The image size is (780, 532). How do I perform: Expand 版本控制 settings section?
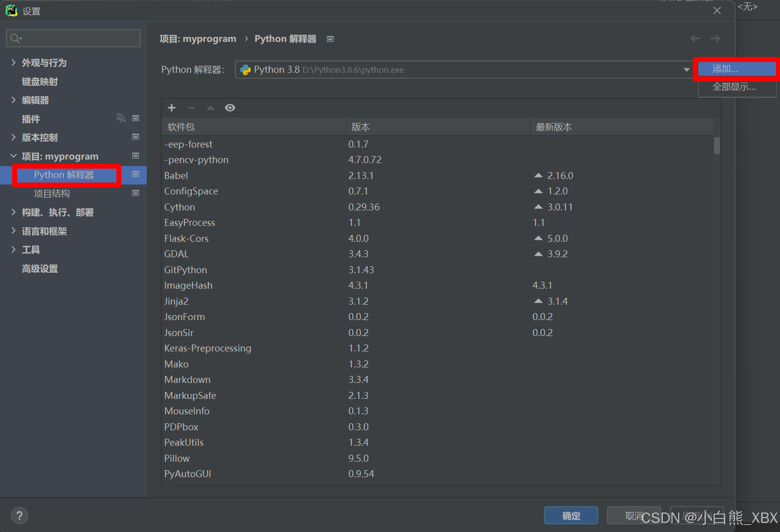coord(13,137)
